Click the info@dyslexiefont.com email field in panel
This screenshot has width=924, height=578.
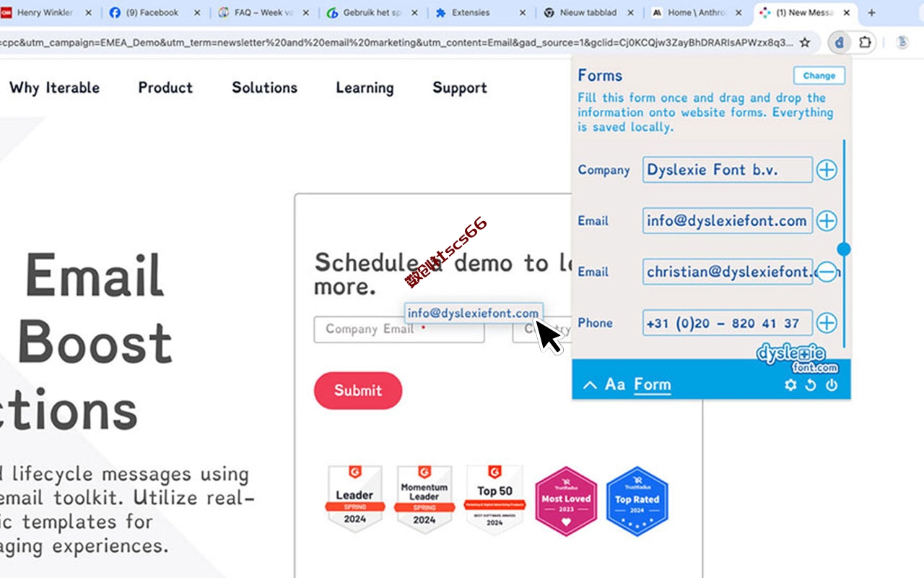[728, 221]
